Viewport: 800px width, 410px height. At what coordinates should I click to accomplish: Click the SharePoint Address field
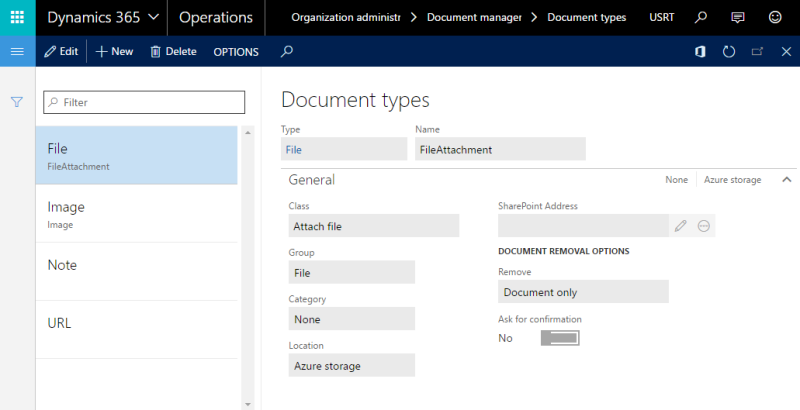(x=583, y=225)
